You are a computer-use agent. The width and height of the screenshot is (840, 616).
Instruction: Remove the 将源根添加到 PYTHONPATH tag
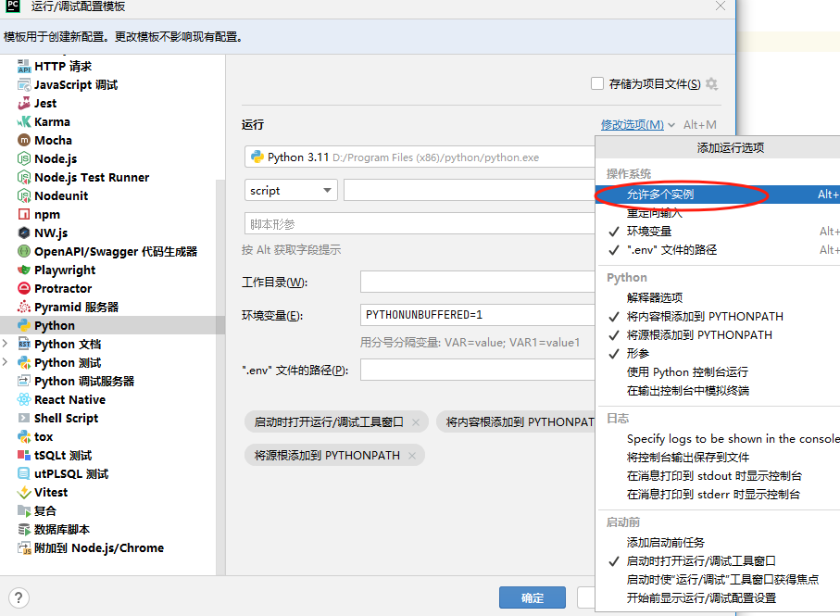[x=413, y=456]
